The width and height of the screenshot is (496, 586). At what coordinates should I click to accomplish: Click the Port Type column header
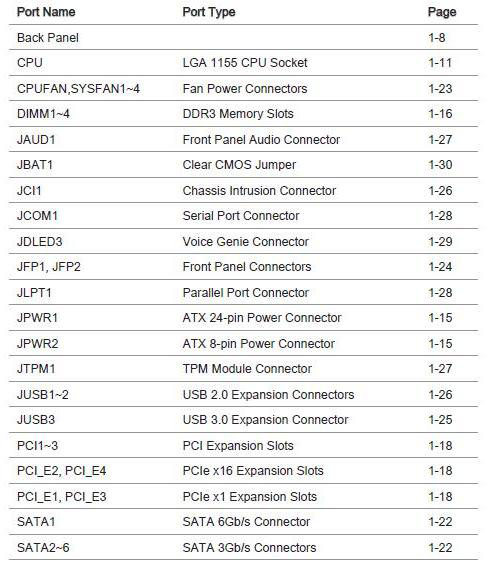coord(209,12)
